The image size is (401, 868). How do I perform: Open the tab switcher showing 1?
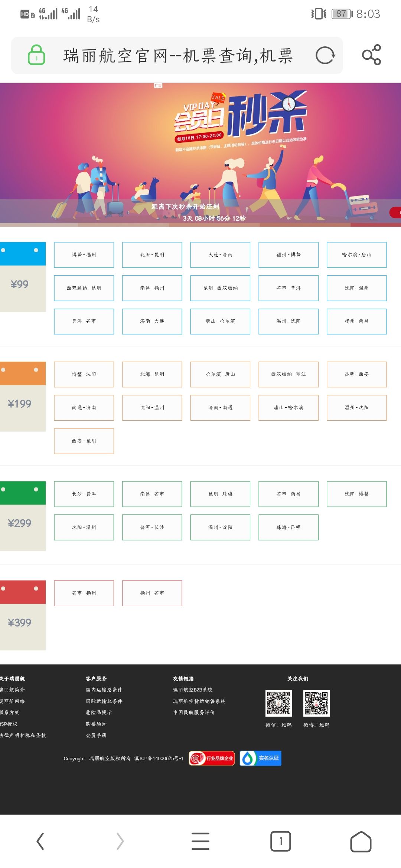pos(281,841)
